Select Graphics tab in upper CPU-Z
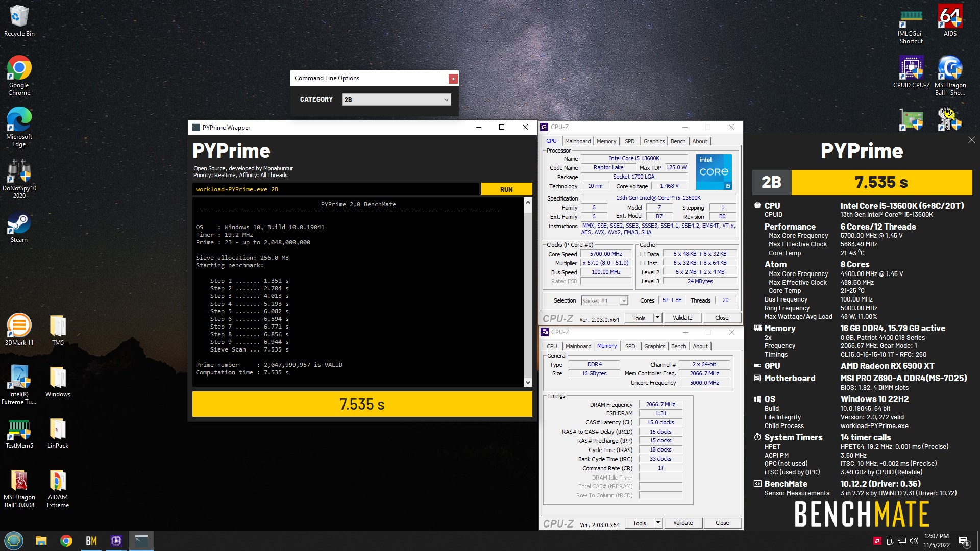This screenshot has height=551, width=980. (x=654, y=141)
